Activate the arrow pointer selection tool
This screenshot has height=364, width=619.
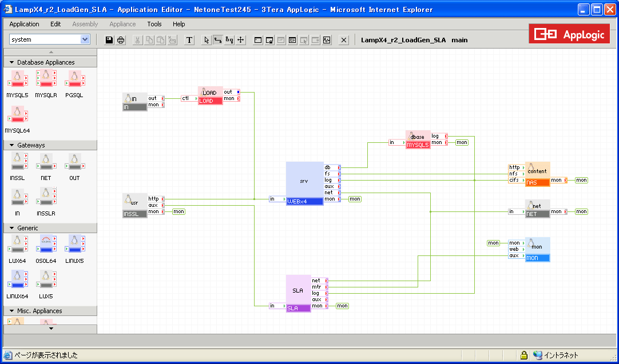click(206, 40)
